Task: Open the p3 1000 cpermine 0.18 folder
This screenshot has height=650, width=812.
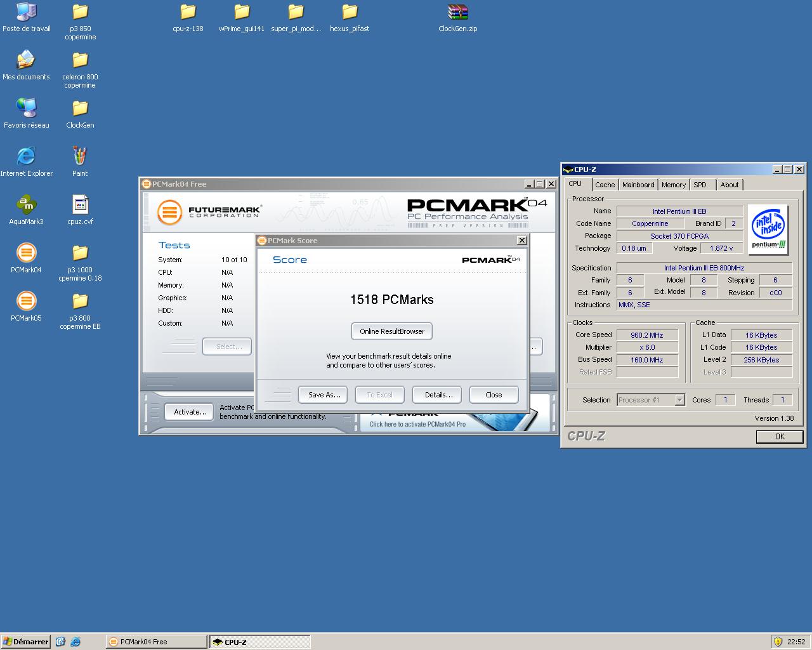Action: coord(80,263)
